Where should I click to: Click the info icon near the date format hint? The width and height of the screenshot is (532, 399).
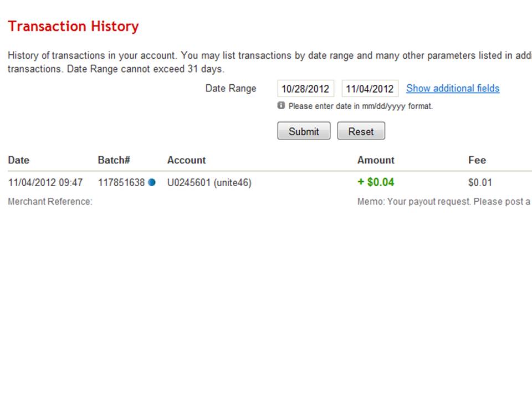click(x=281, y=105)
